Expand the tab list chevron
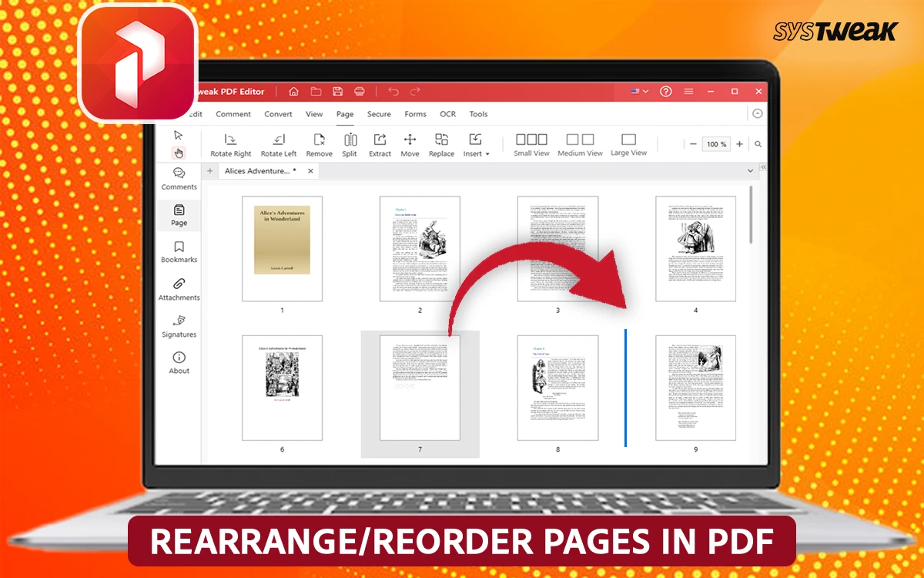 (751, 171)
